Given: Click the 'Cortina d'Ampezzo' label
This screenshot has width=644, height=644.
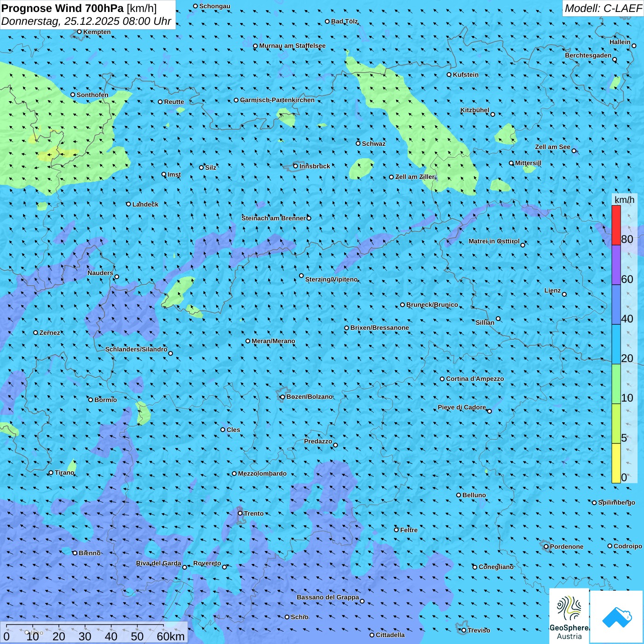Looking at the screenshot, I should point(475,379).
